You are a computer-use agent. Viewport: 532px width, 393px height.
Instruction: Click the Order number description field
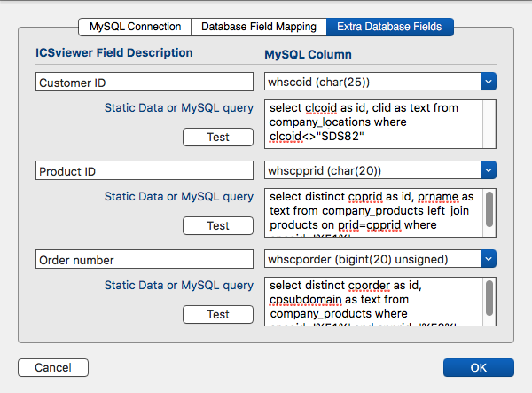pos(145,259)
